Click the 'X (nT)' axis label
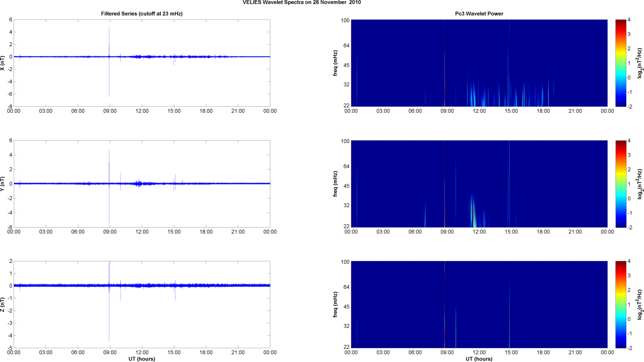The image size is (644, 362). click(3, 63)
